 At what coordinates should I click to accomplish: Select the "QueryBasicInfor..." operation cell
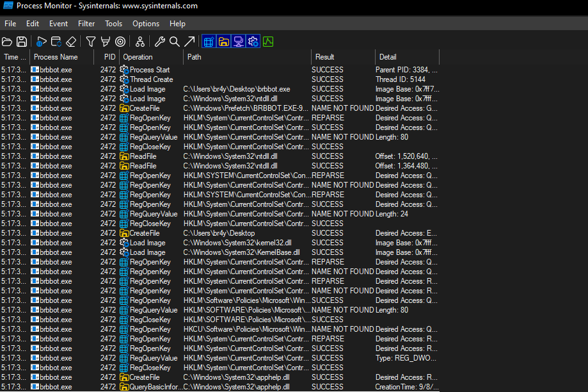click(x=156, y=387)
